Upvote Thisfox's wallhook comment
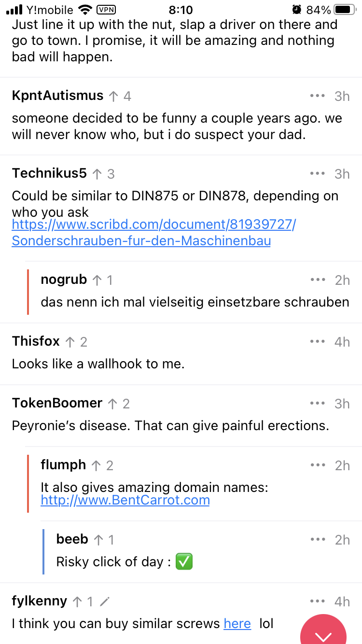Image resolution: width=362 pixels, height=644 pixels. coord(70,342)
